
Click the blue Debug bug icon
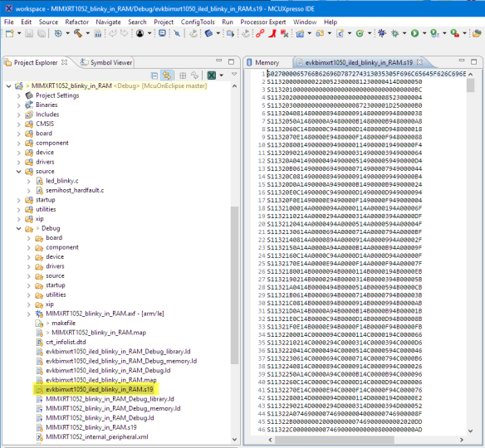382,33
